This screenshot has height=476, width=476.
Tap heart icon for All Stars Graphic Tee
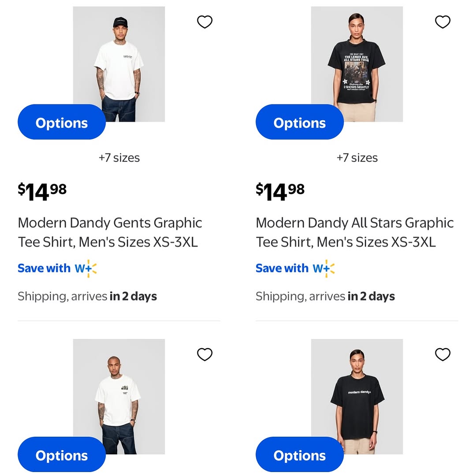click(x=443, y=22)
